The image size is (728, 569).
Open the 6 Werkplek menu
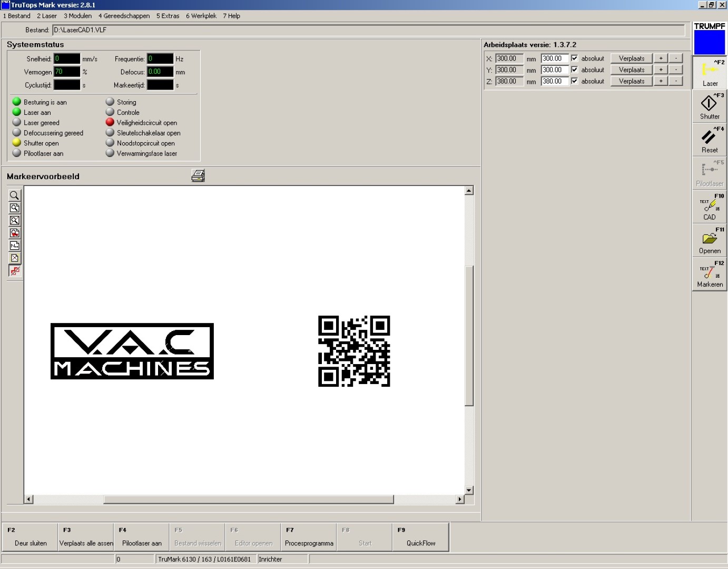point(201,16)
